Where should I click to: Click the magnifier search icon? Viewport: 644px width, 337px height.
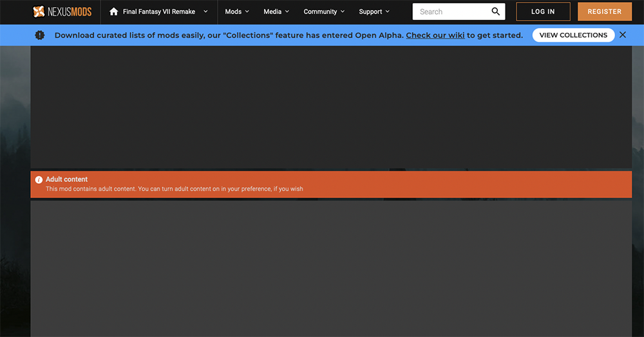pyautogui.click(x=495, y=12)
